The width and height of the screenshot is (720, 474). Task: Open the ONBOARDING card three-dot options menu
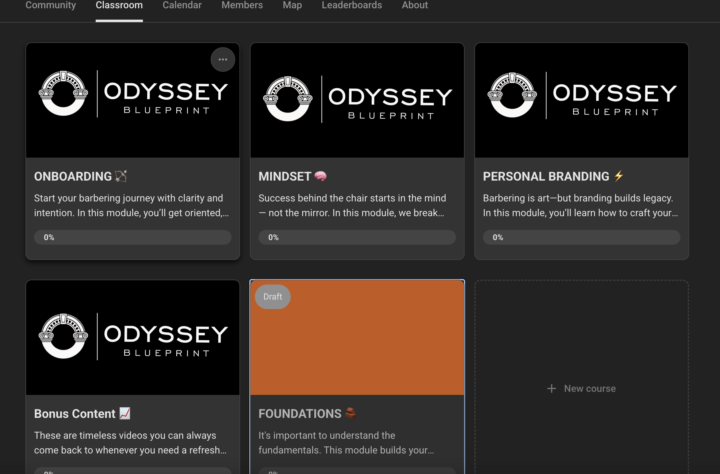click(x=223, y=60)
